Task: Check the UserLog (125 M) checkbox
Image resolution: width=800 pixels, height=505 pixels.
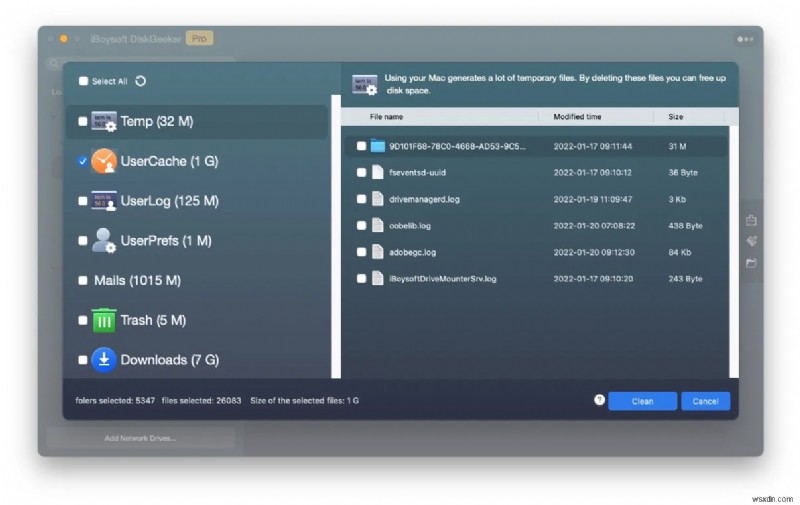Action: 83,201
